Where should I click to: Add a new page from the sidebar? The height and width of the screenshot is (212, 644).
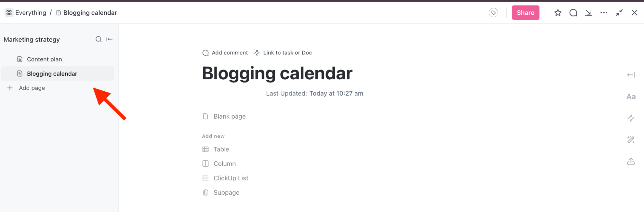tap(32, 88)
